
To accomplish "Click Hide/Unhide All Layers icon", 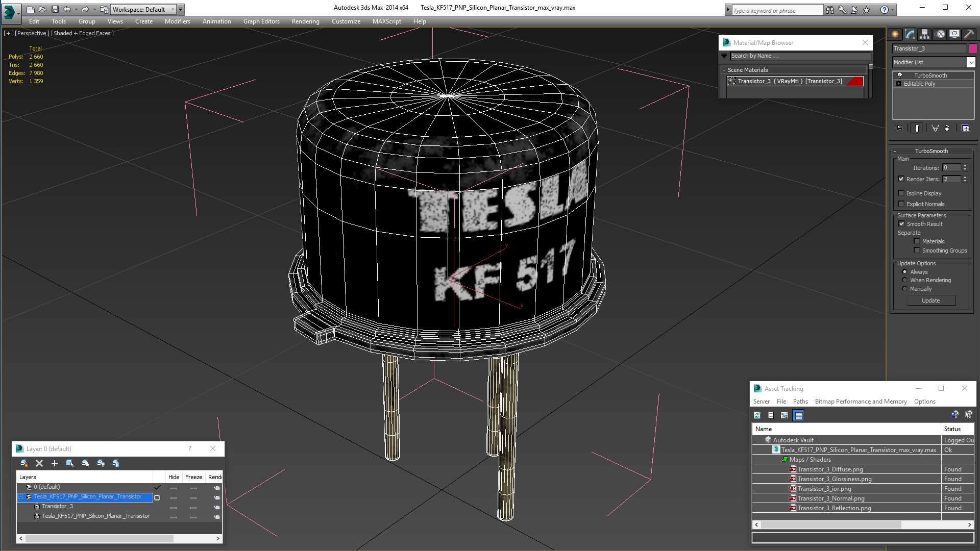I will [x=101, y=463].
